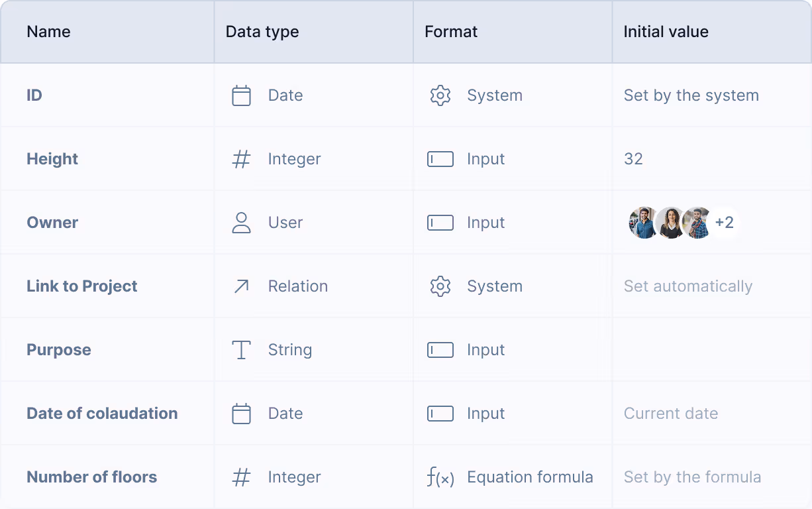
Task: Click the user icon in the Owner row
Action: pos(242,223)
